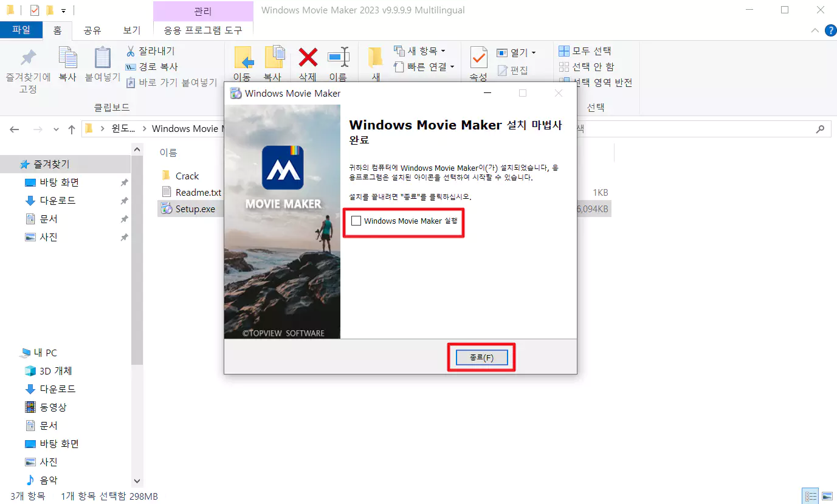The image size is (837, 504).
Task: Open the 새 항목 dropdown
Action: point(420,51)
